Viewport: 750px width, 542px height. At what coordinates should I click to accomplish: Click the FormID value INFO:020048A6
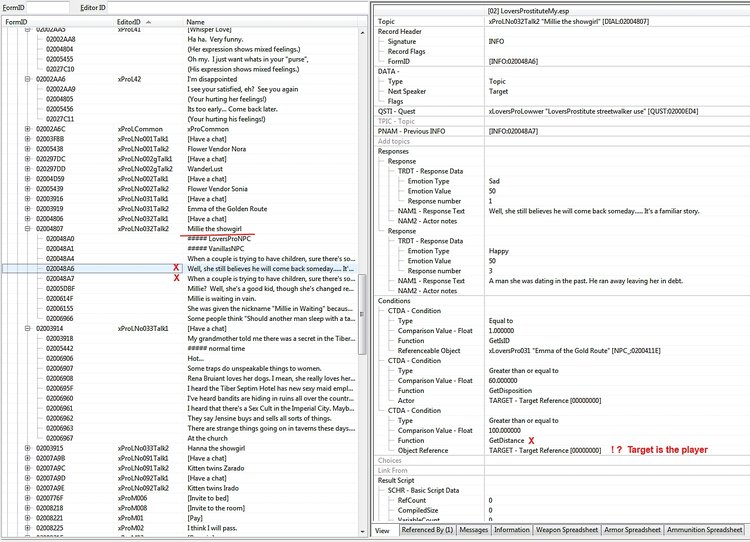(513, 61)
